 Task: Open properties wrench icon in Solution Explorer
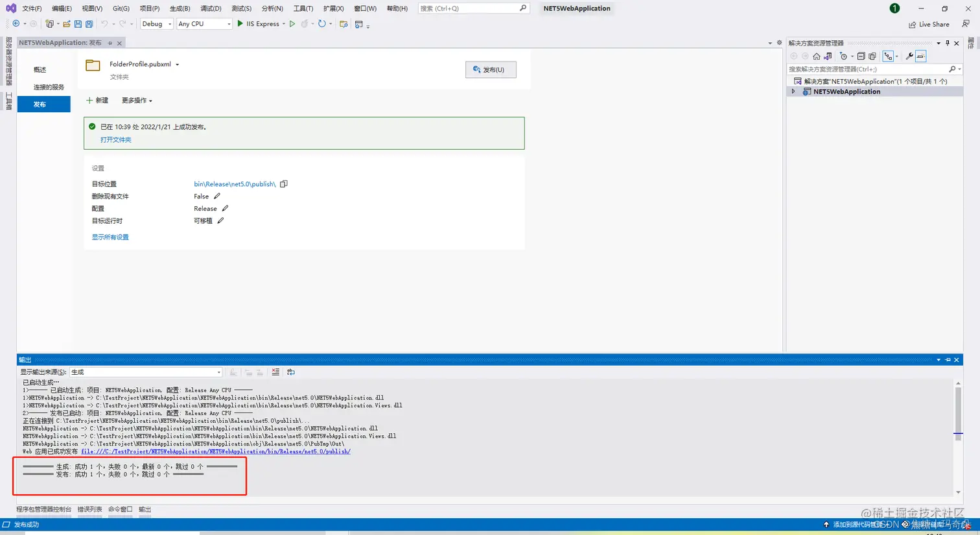909,56
